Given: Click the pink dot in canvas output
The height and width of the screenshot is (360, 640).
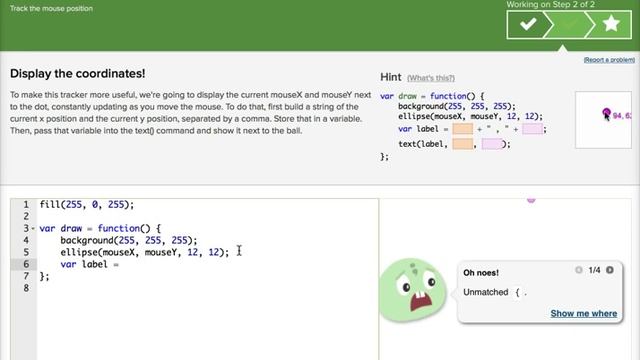Looking at the screenshot, I should [531, 200].
